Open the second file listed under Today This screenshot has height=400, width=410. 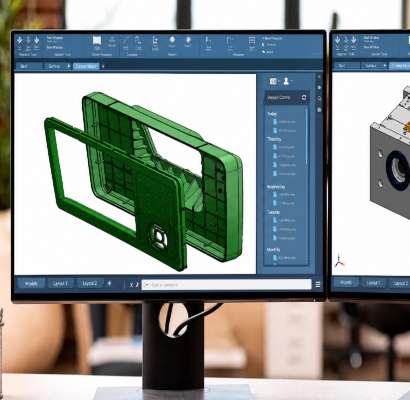click(x=284, y=130)
